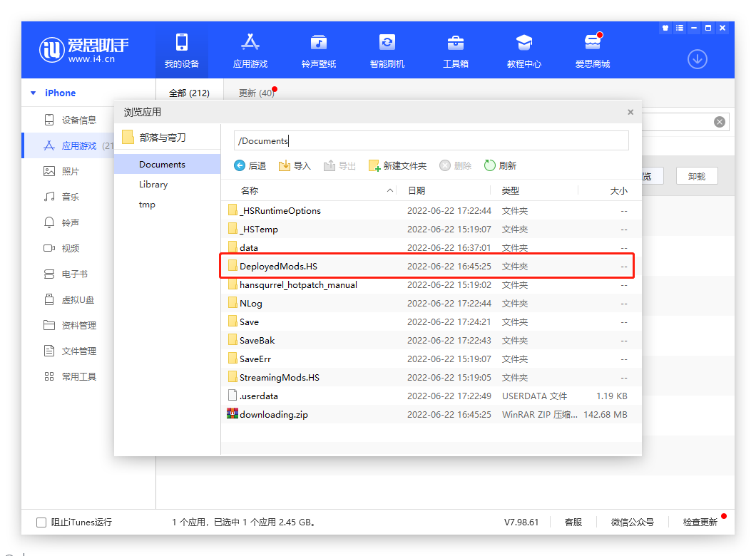Open the 应用游戏 app store icon
This screenshot has width=756, height=556.
pyautogui.click(x=250, y=42)
